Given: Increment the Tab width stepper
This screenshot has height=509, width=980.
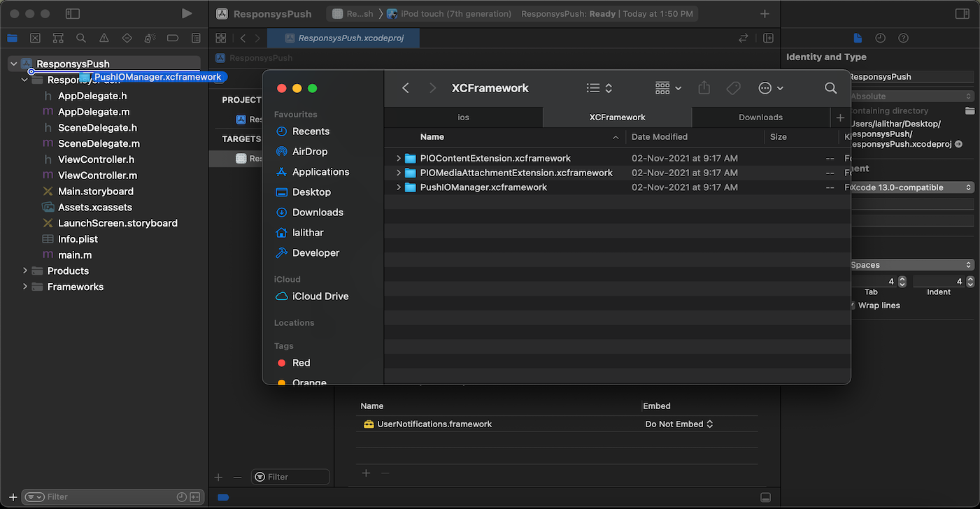Looking at the screenshot, I should click(902, 278).
